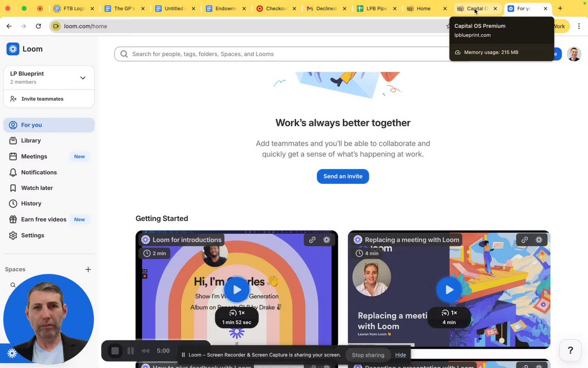Pause the Loom recording
The height and width of the screenshot is (368, 588).
click(130, 351)
